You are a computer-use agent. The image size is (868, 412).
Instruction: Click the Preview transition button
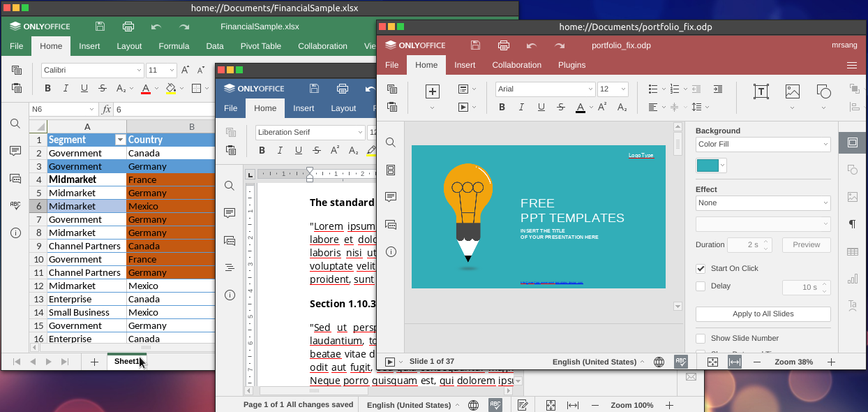pyautogui.click(x=807, y=245)
